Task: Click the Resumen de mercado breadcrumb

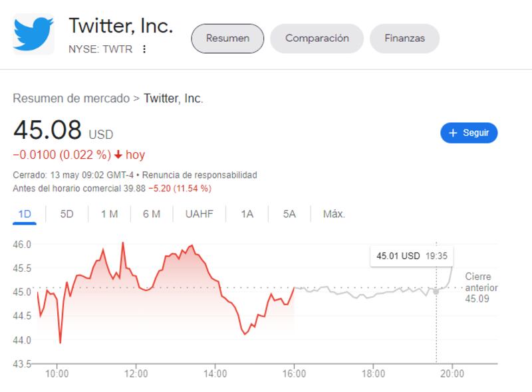Action: tap(71, 98)
